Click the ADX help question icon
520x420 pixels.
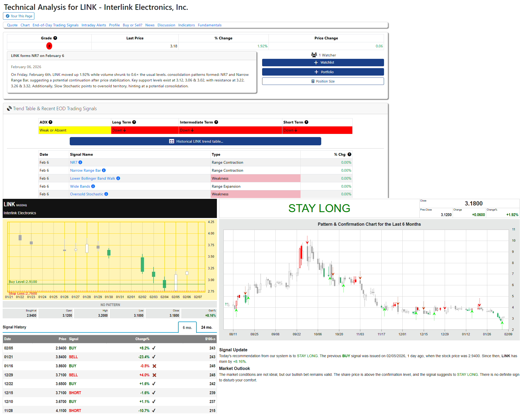coord(51,122)
